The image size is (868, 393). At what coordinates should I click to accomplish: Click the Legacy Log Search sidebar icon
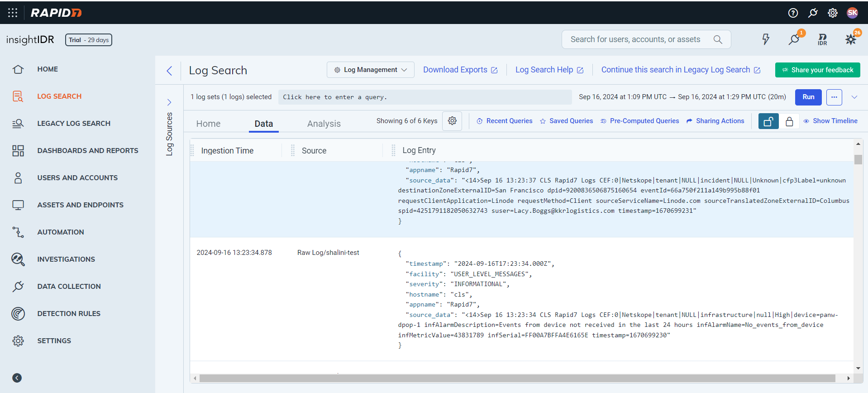tap(18, 124)
